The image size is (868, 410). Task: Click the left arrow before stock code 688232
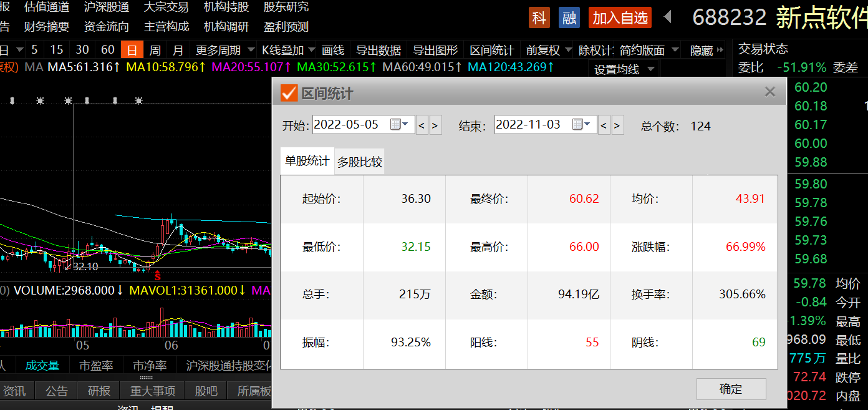[x=668, y=17]
